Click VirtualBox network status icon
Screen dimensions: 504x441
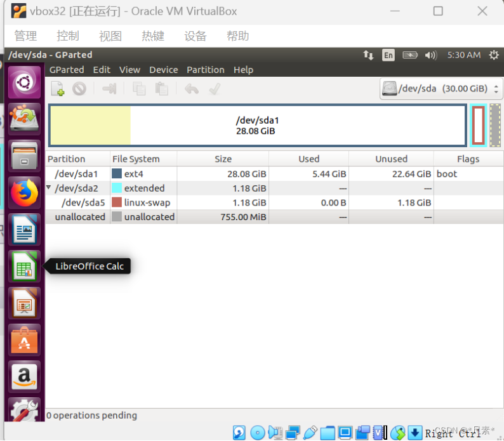pyautogui.click(x=293, y=433)
